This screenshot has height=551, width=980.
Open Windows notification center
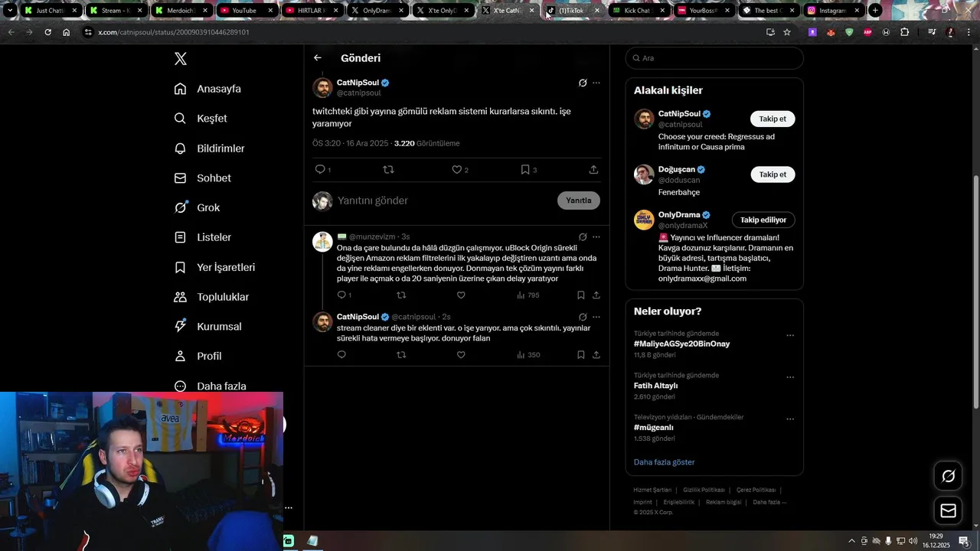tap(964, 541)
